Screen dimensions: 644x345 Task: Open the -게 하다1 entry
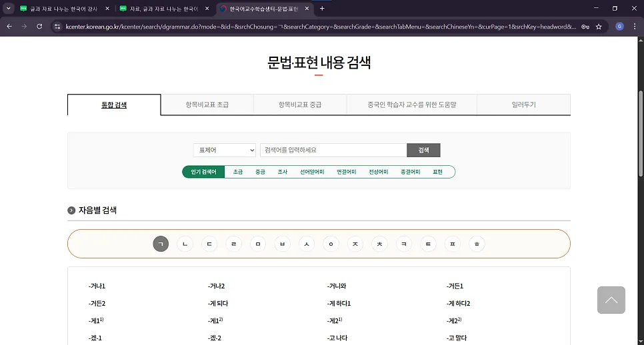pyautogui.click(x=339, y=303)
